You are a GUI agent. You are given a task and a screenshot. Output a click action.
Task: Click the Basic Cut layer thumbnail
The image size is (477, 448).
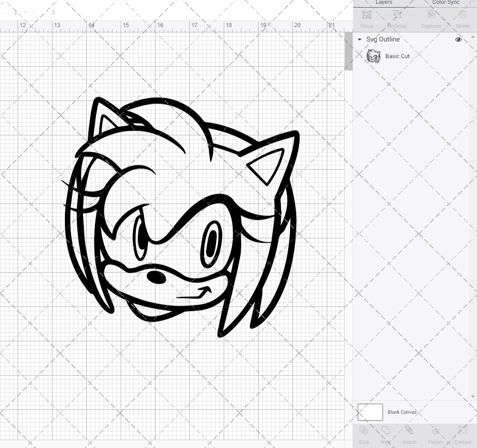(x=373, y=56)
